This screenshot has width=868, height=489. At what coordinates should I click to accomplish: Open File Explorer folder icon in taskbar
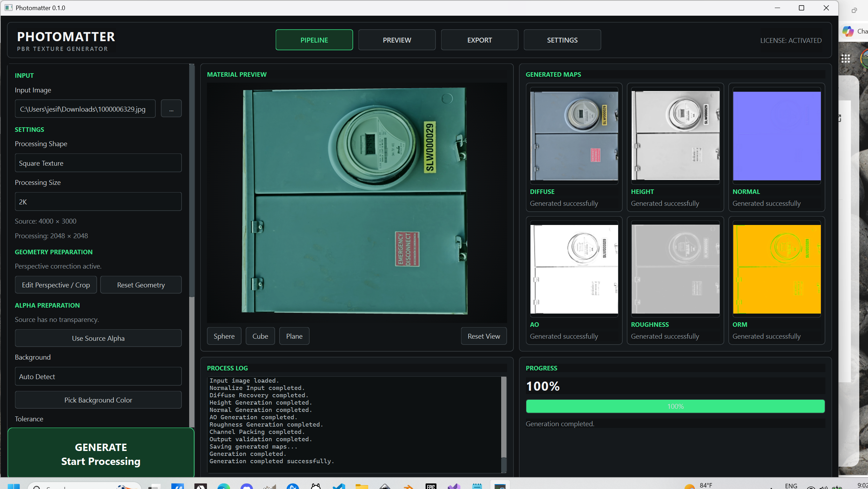362,486
